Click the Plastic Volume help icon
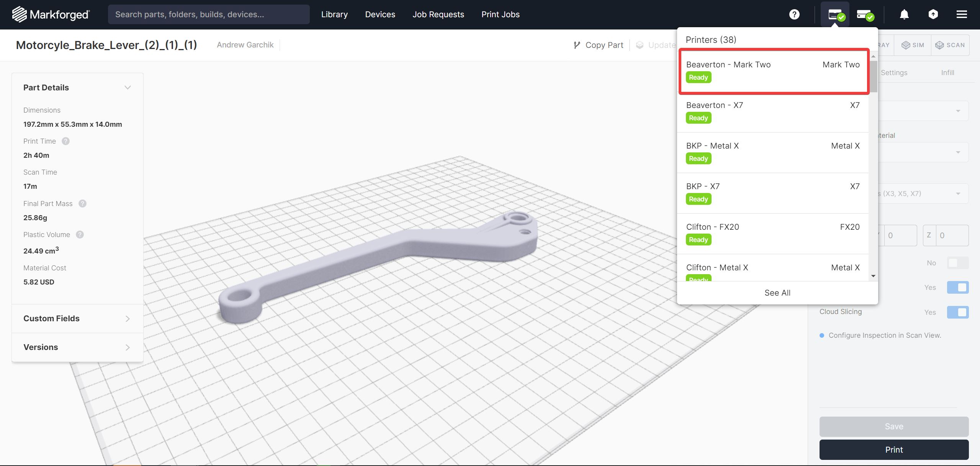This screenshot has width=980, height=466. 80,235
